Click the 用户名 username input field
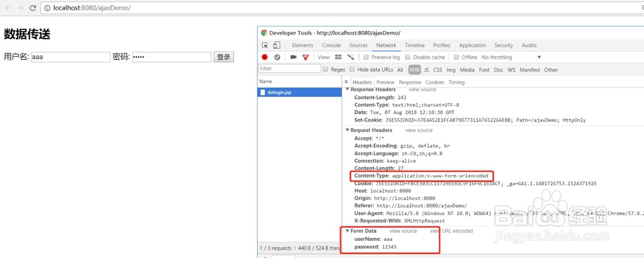This screenshot has width=644, height=258. point(71,57)
